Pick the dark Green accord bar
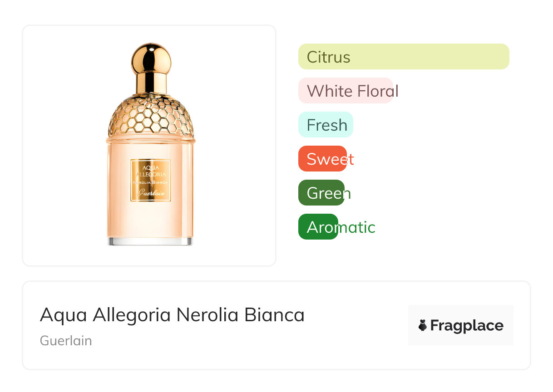Image resolution: width=553 pixels, height=392 pixels. pyautogui.click(x=321, y=193)
